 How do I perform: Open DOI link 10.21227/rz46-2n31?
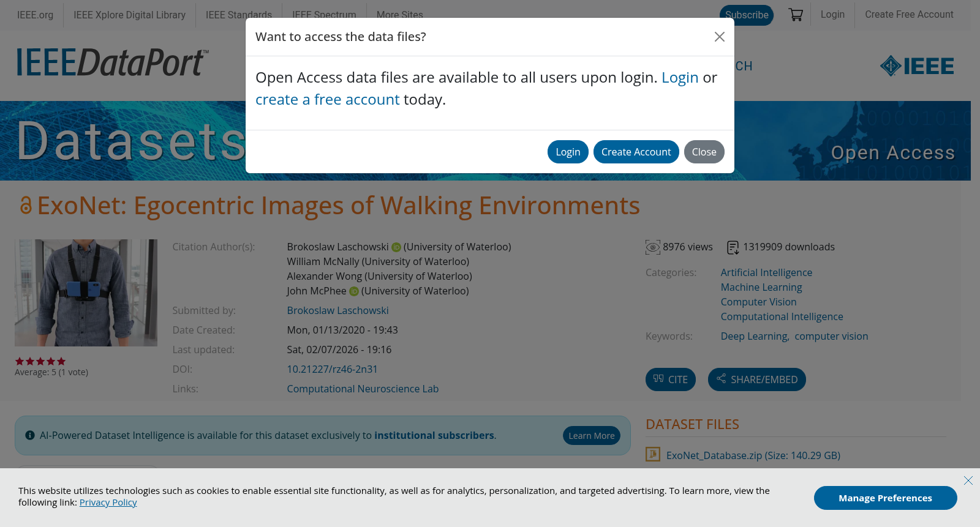tap(332, 369)
